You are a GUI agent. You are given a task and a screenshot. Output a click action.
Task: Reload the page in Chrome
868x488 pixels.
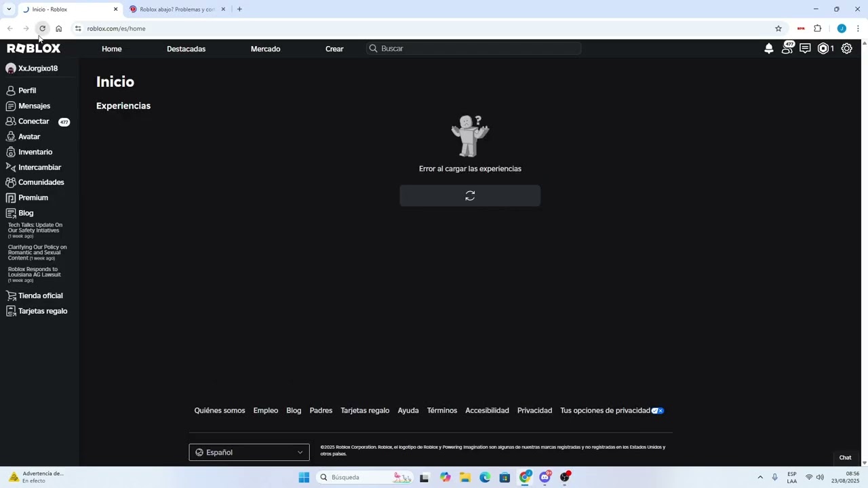click(x=42, y=28)
